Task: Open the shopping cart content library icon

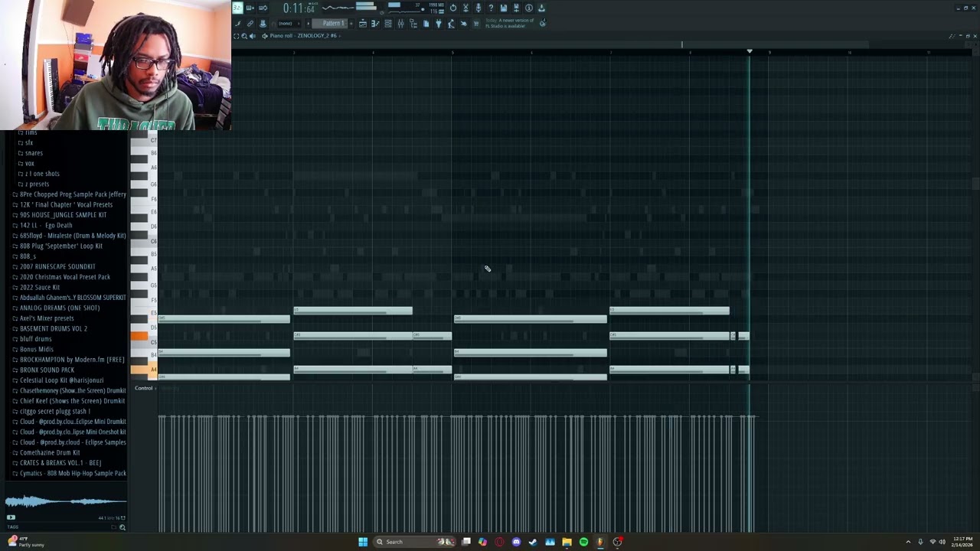Action: tap(476, 24)
